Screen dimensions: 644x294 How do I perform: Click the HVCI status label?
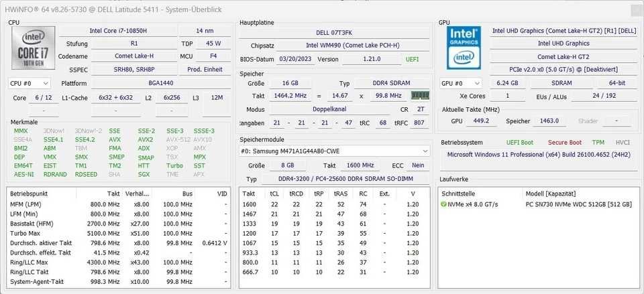623,143
